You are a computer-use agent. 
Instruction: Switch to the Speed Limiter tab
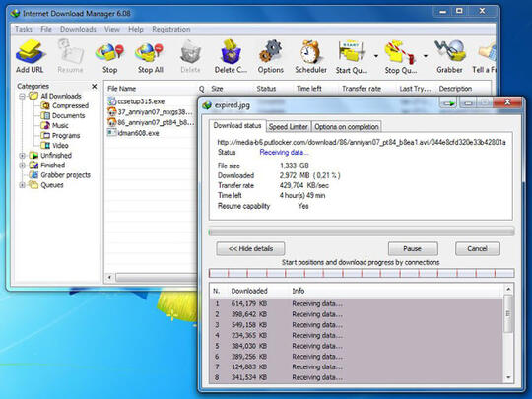click(x=289, y=127)
